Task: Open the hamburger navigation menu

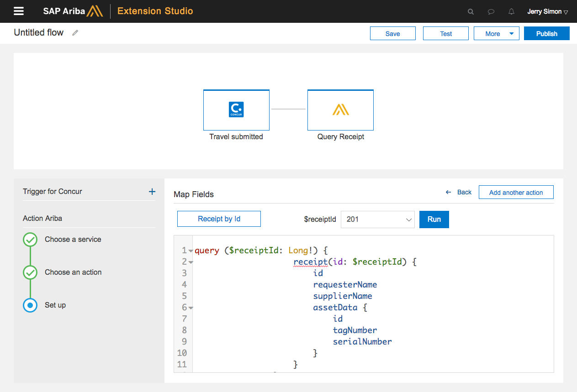Action: [19, 11]
